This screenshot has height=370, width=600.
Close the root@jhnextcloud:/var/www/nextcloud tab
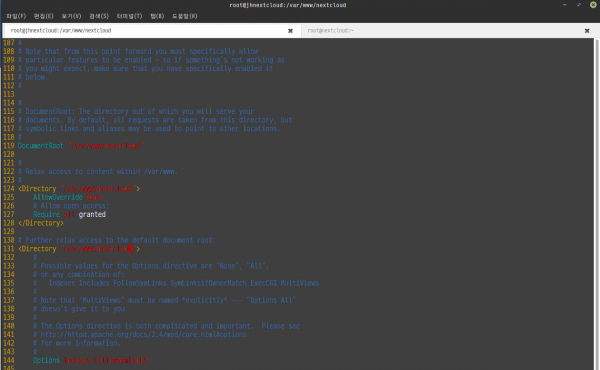pyautogui.click(x=290, y=31)
